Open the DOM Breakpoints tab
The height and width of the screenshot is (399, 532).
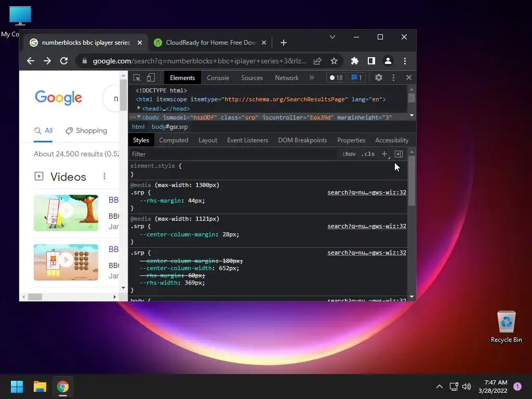click(x=303, y=140)
